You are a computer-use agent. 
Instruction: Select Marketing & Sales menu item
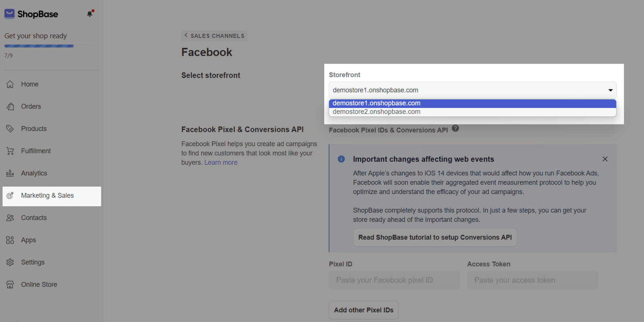(x=52, y=196)
